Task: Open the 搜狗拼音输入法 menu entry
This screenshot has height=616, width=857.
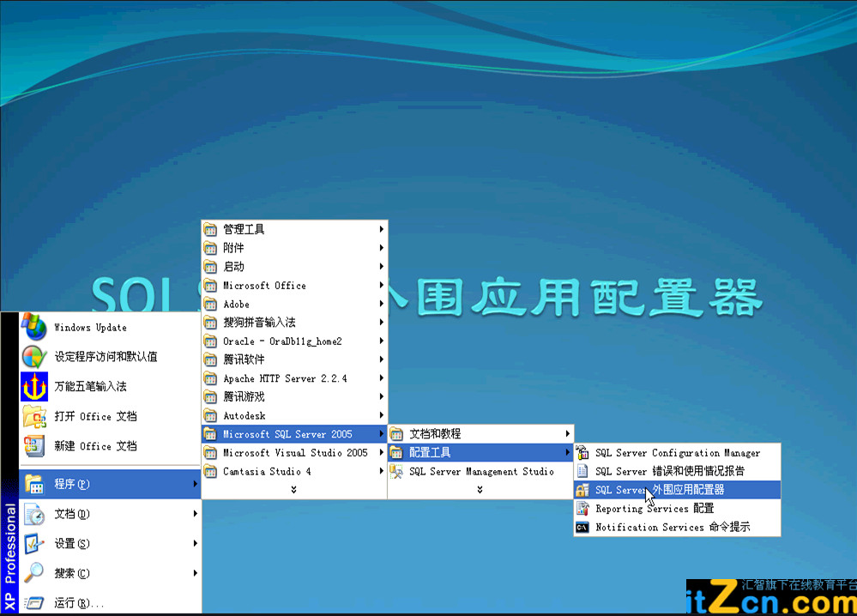Action: 294,323
